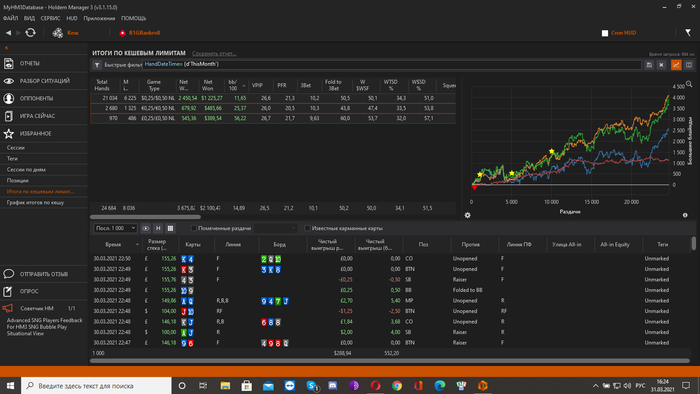Open the global filter funnel icon
Screen dimensions: 700x394
click(x=688, y=33)
